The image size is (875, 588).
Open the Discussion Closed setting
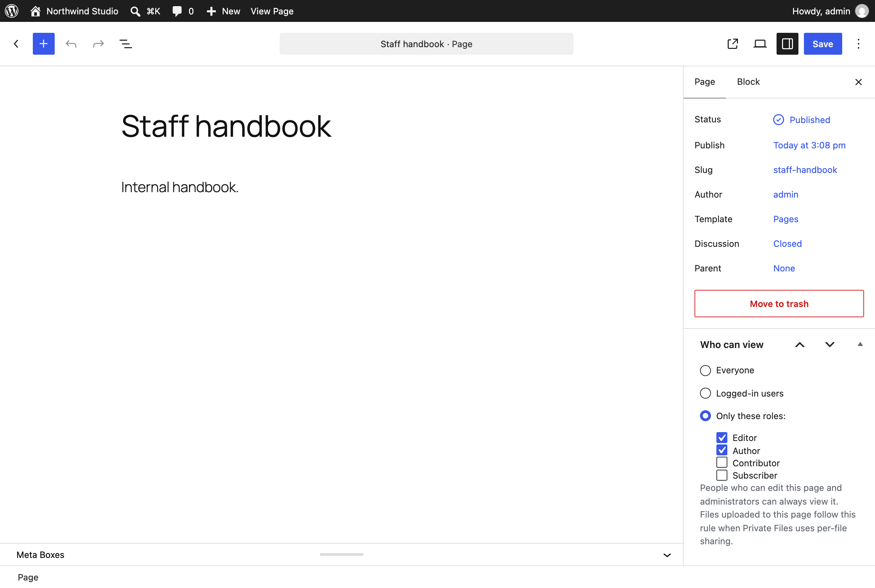[x=787, y=244]
